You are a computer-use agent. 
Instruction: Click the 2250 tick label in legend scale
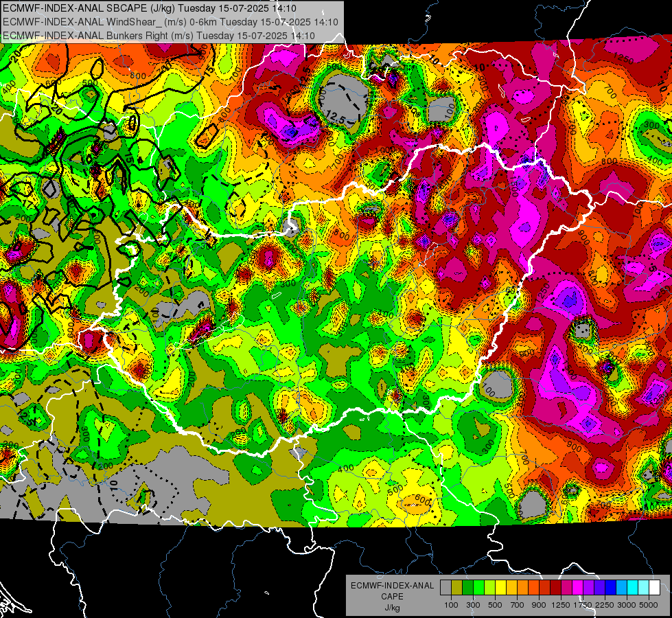pos(605,605)
